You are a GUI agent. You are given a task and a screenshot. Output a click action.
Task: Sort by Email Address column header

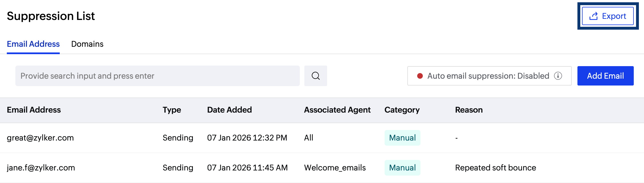(34, 110)
